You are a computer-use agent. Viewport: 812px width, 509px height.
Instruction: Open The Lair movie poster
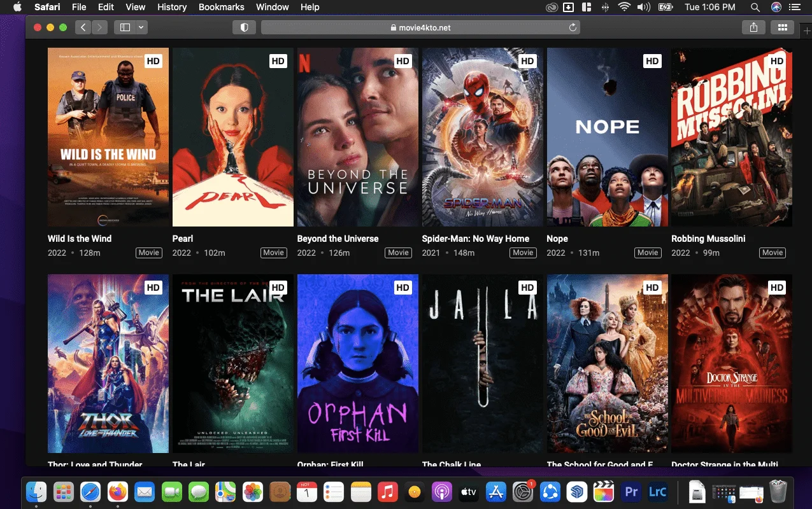(x=233, y=363)
